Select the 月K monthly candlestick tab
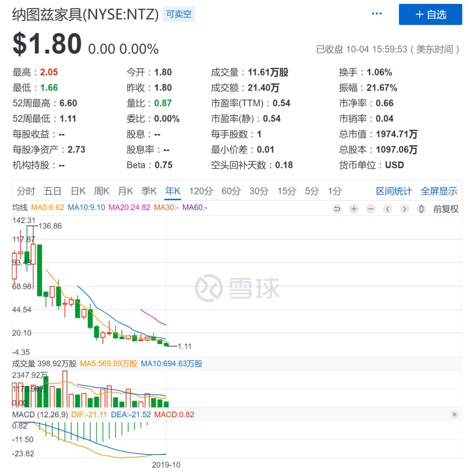 coord(125,191)
